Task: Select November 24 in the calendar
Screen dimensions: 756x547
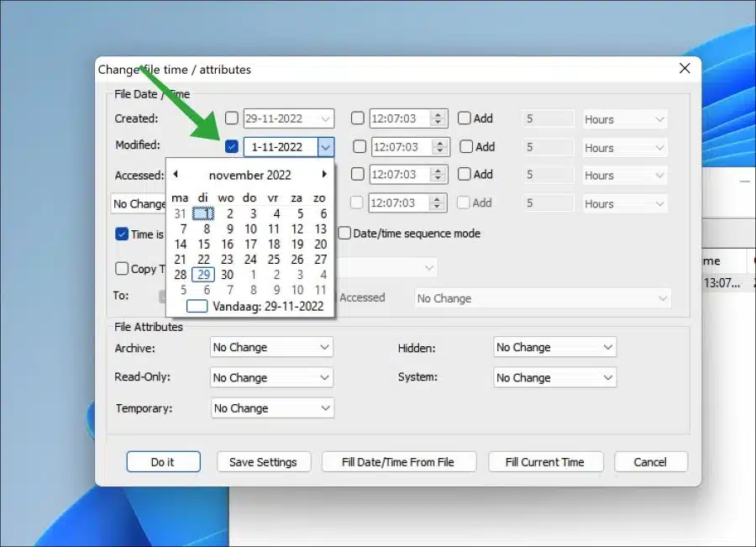Action: tap(250, 260)
